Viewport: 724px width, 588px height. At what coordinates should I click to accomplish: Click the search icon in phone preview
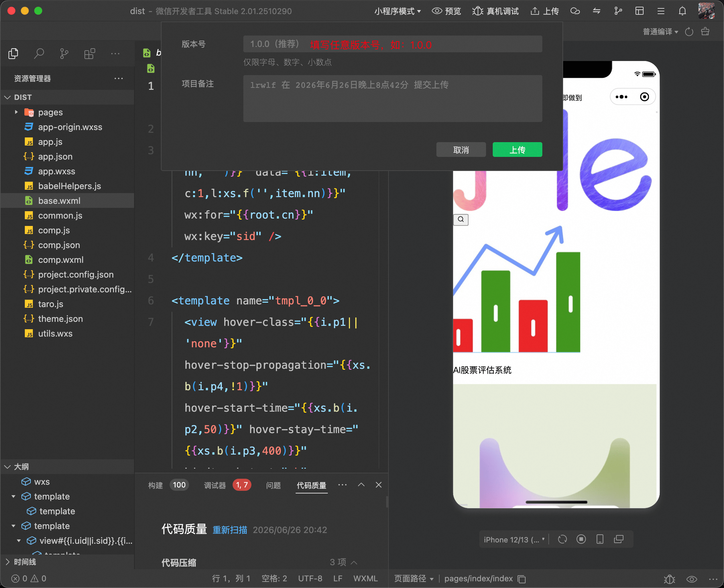(x=461, y=220)
